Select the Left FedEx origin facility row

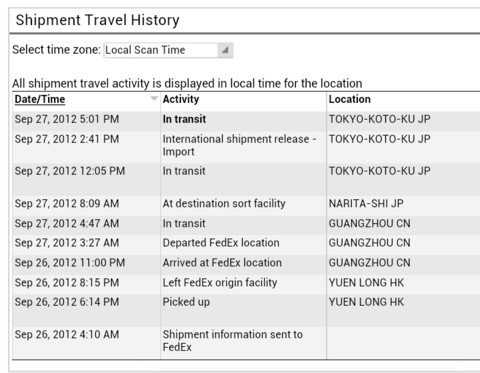click(x=246, y=283)
